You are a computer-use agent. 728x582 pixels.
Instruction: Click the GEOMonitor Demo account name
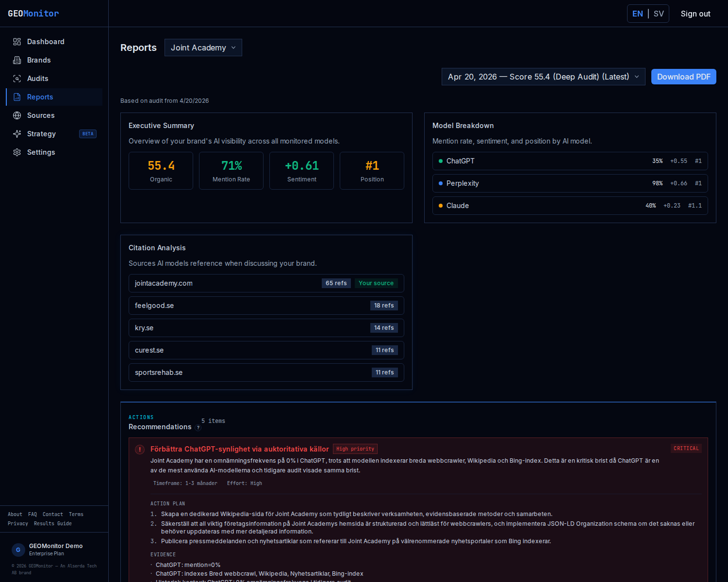(56, 546)
